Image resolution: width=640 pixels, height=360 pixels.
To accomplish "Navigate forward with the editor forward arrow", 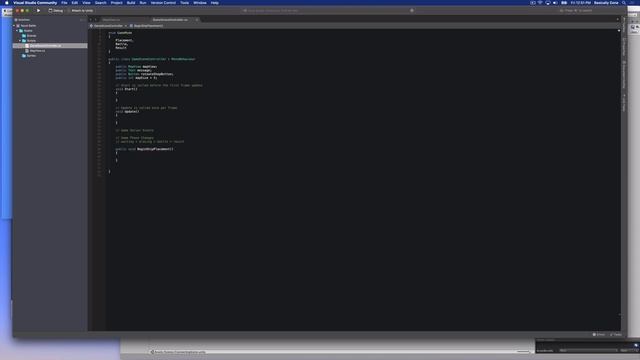I will coord(96,20).
